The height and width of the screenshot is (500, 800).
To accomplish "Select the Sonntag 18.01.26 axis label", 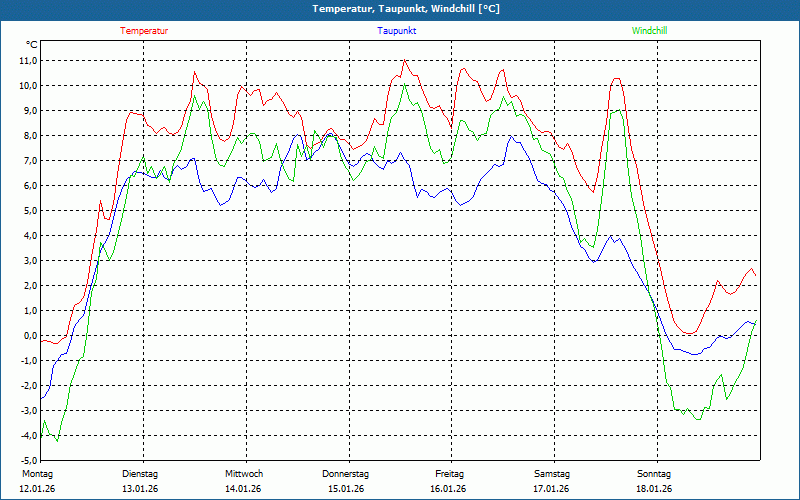I will 654,481.
